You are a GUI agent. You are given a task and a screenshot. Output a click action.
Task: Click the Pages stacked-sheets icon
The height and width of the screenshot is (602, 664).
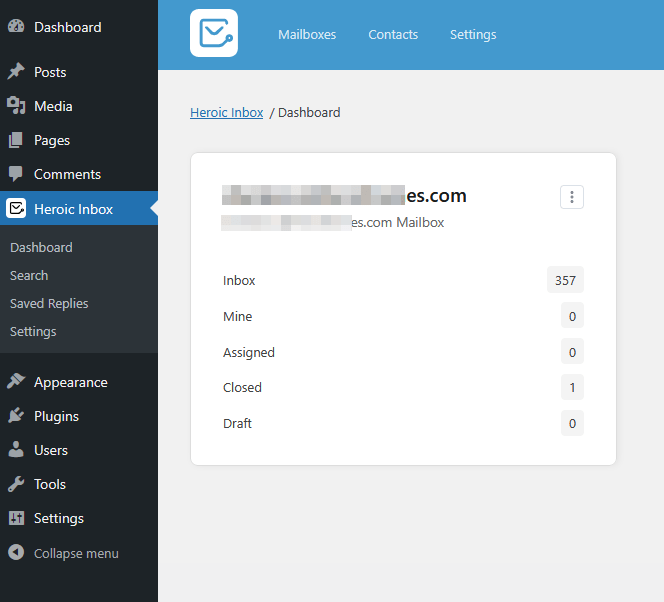coord(16,140)
